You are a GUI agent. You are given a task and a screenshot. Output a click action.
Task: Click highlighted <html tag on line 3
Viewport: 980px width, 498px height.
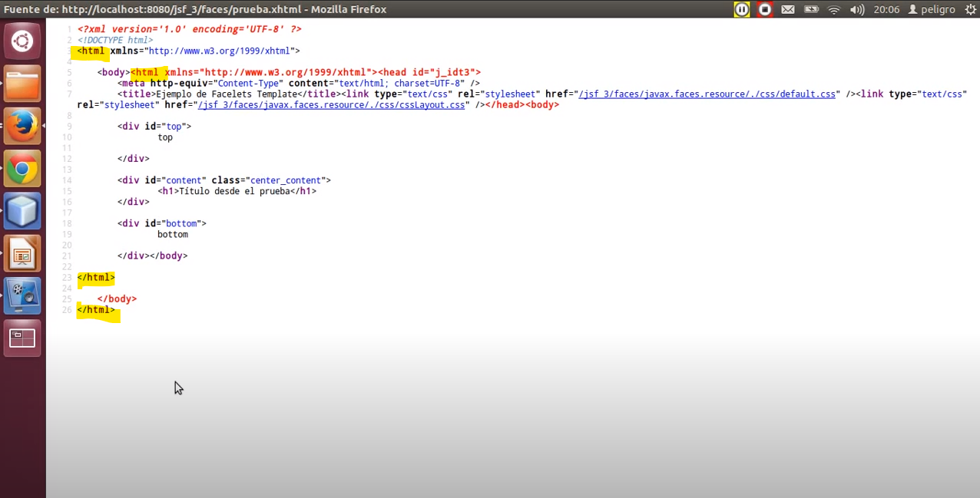pyautogui.click(x=91, y=51)
